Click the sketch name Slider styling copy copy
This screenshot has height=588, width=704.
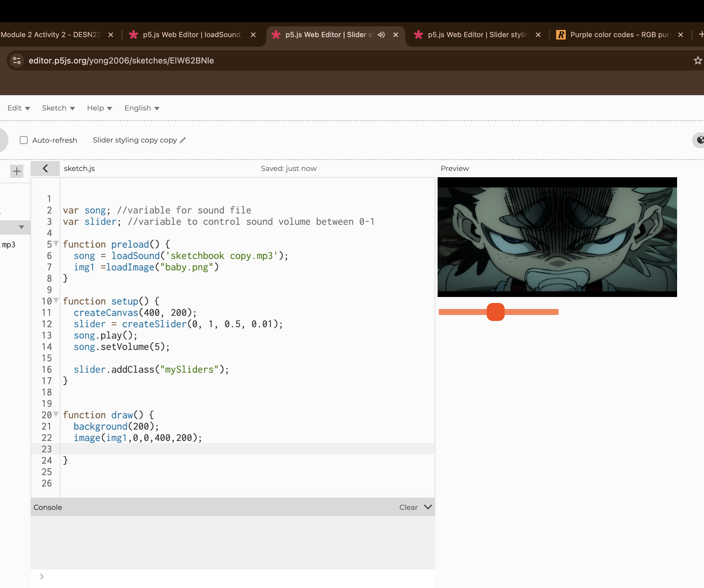pyautogui.click(x=135, y=140)
